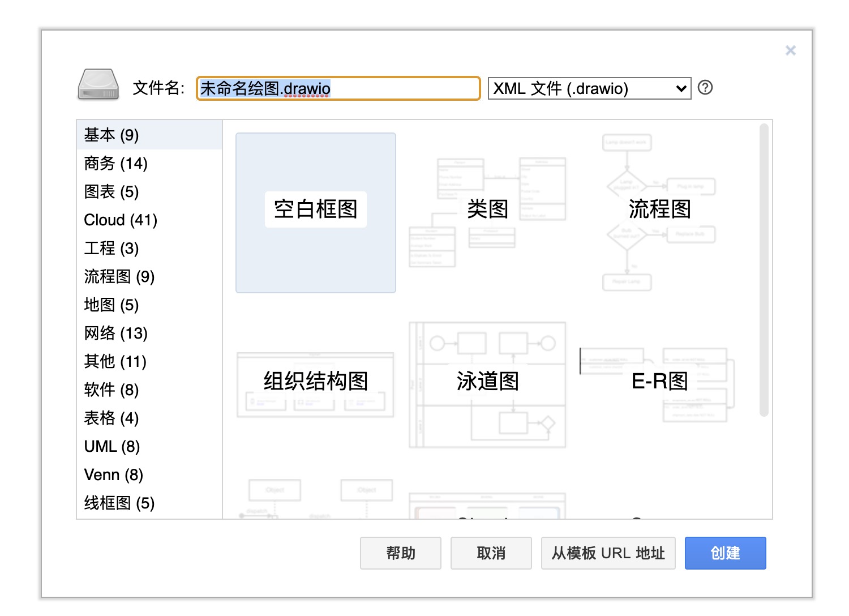Select the 地图 (5) category
The height and width of the screenshot is (616, 849).
149,305
